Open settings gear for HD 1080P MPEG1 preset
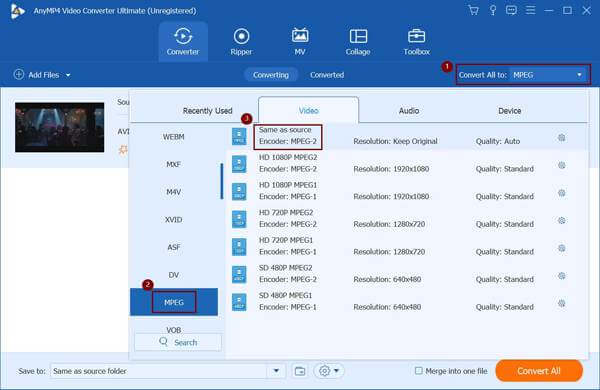Screen dimensions: 600x390 pos(561,193)
